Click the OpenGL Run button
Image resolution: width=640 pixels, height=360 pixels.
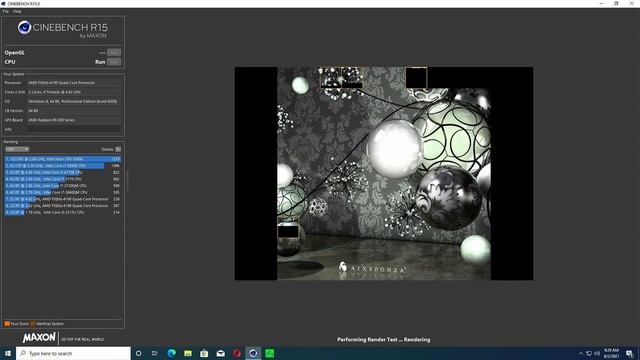114,53
